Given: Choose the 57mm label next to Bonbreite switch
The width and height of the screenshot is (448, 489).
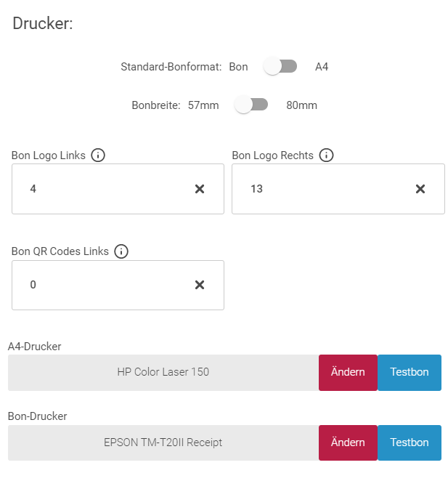Looking at the screenshot, I should pyautogui.click(x=203, y=105).
